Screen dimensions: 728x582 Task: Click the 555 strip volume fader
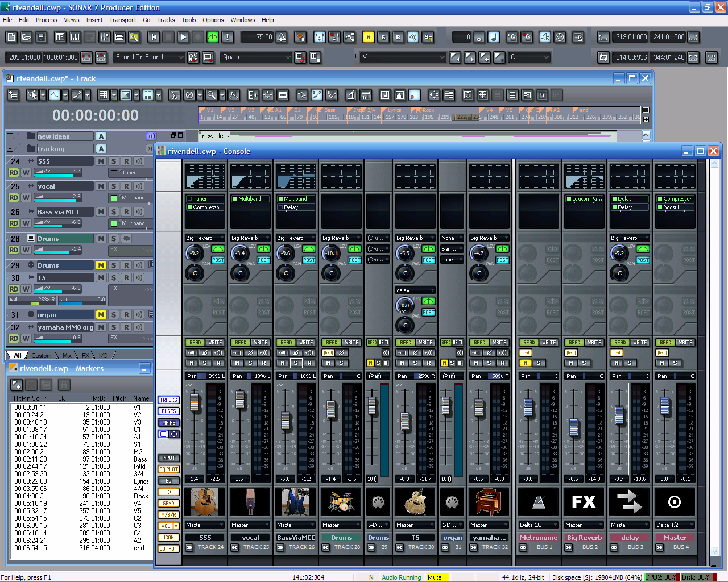point(195,402)
